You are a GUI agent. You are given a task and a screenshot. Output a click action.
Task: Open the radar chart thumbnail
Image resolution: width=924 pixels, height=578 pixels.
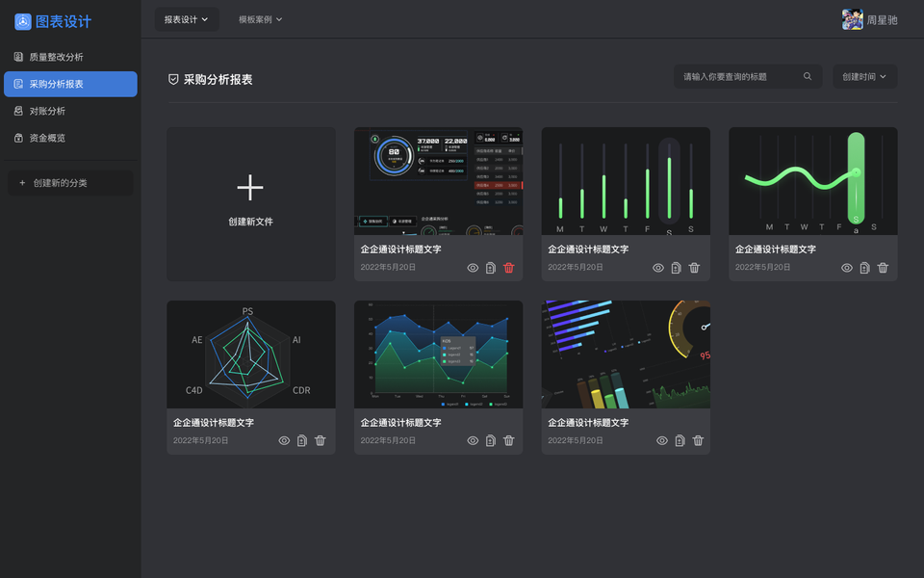coord(251,355)
